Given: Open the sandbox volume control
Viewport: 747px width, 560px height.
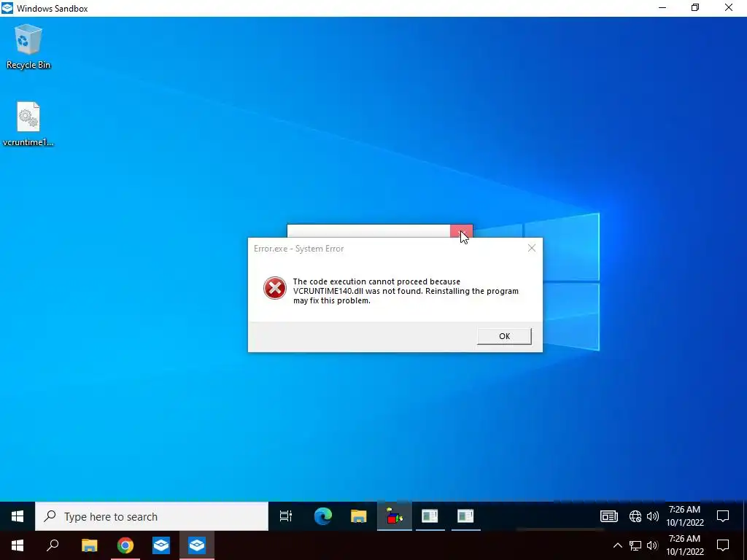Looking at the screenshot, I should [x=653, y=516].
